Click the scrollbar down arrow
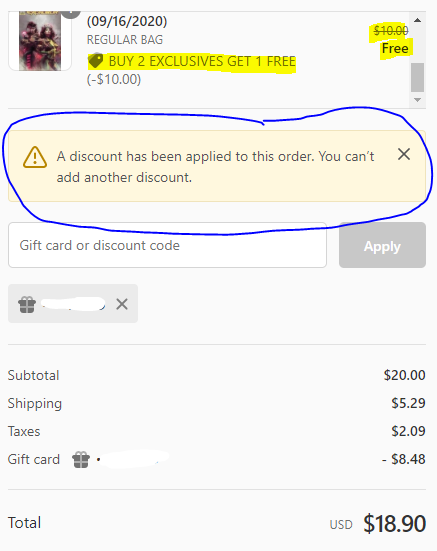The image size is (437, 551). [417, 100]
